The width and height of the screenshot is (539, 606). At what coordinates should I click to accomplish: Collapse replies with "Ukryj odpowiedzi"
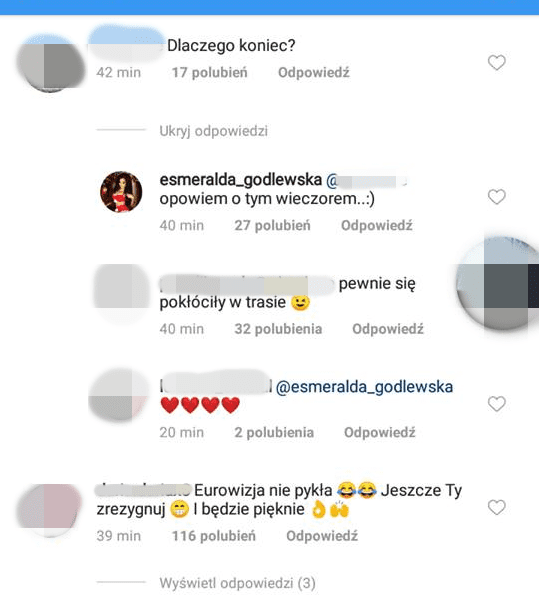click(x=213, y=131)
